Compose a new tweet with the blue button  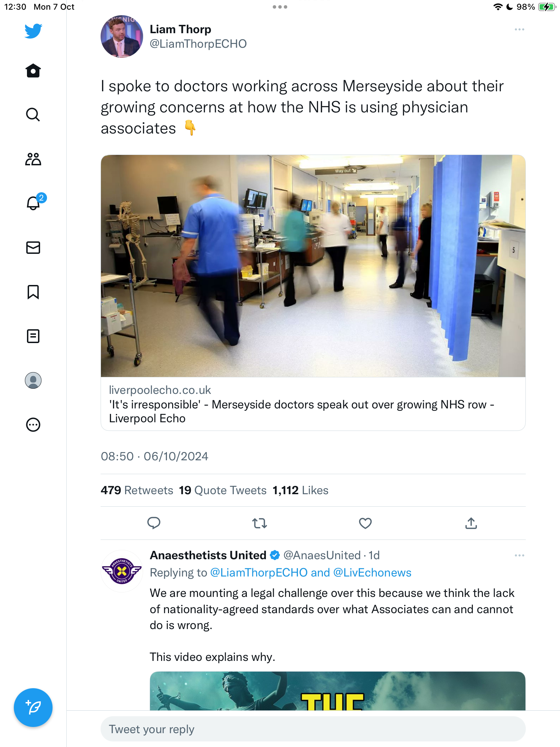tap(33, 708)
